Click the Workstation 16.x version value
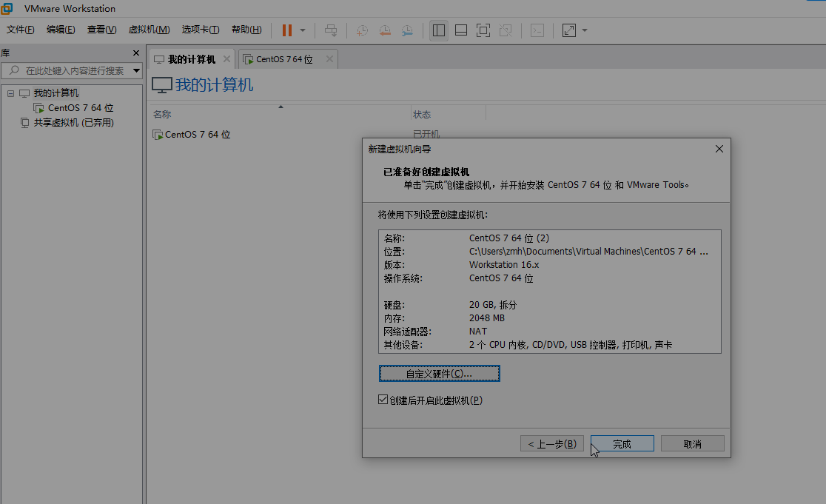 (x=504, y=265)
